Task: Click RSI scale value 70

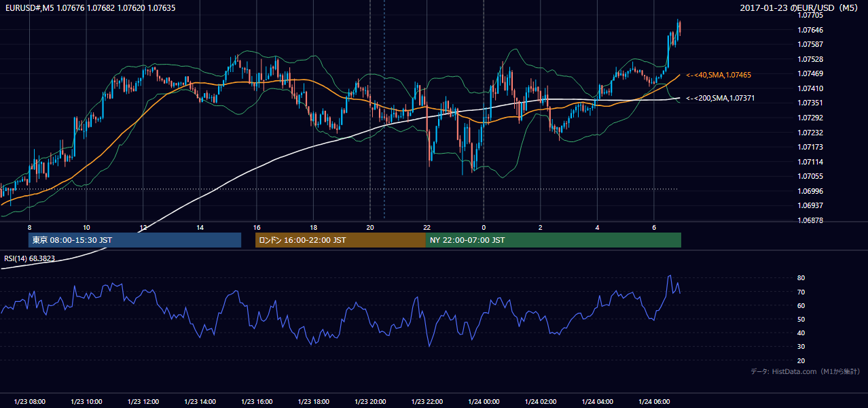Action: pyautogui.click(x=801, y=292)
